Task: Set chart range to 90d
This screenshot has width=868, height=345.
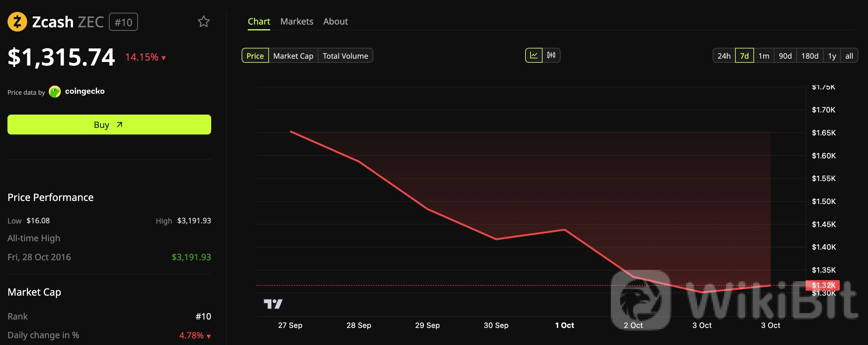Action: click(785, 56)
